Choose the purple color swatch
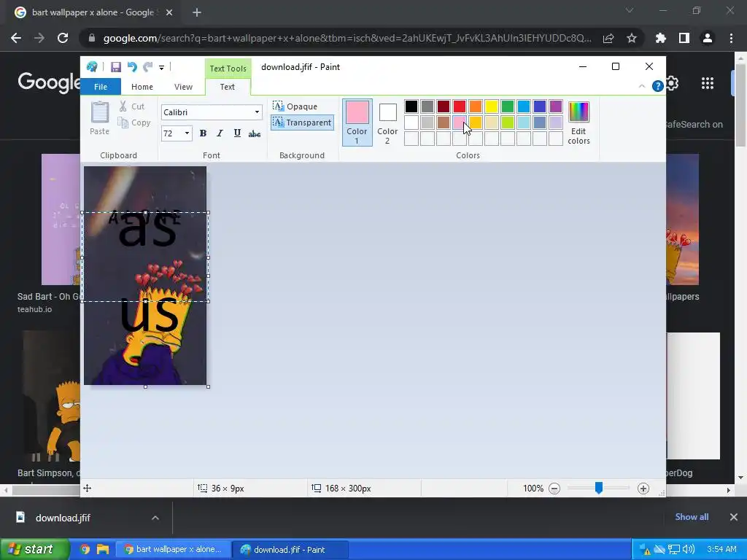This screenshot has height=560, width=747. pos(555,106)
